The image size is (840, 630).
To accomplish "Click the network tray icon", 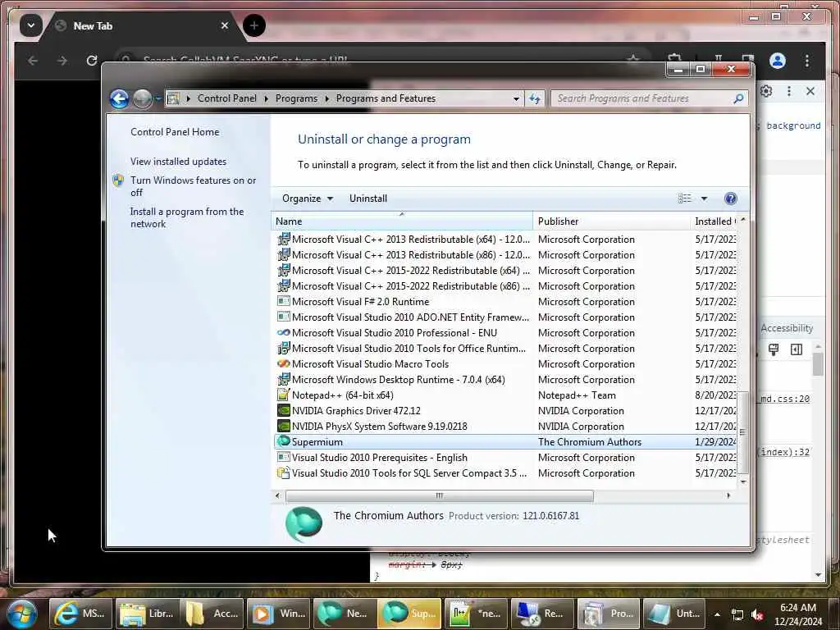I will coord(737,615).
